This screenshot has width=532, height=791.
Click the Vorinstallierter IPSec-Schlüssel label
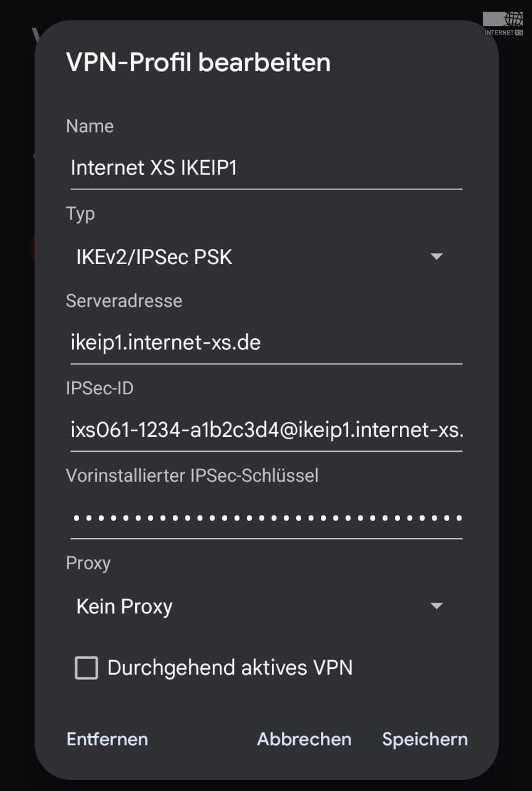193,476
